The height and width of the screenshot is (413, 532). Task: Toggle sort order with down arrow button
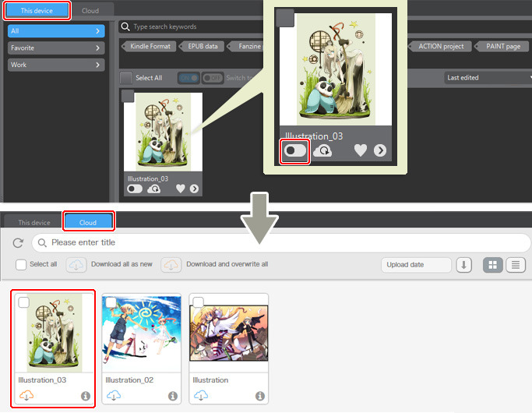tap(463, 265)
